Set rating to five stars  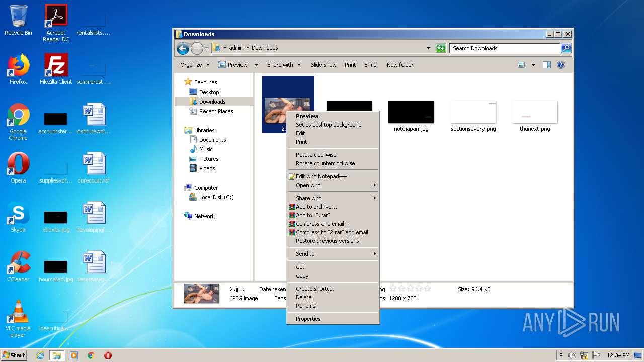pyautogui.click(x=427, y=288)
